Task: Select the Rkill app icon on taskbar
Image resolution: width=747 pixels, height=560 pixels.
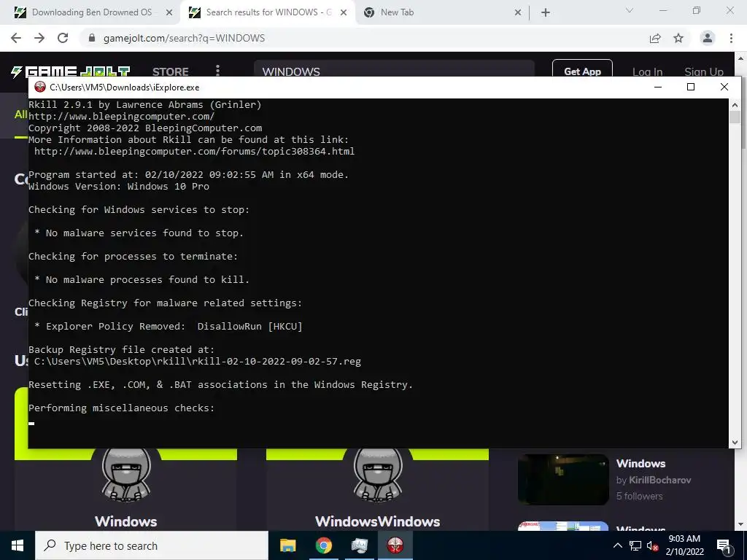Action: pos(395,545)
